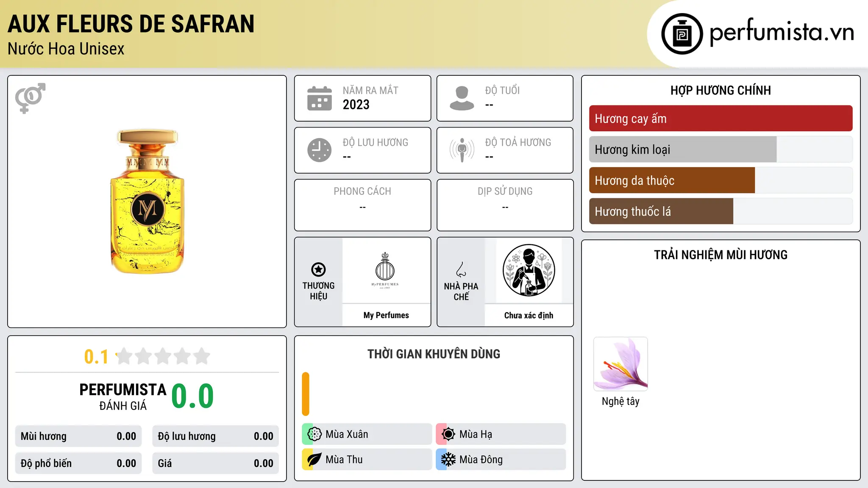Click the THỜI GIAN KHUYÊN DÙNG heading

tap(434, 354)
